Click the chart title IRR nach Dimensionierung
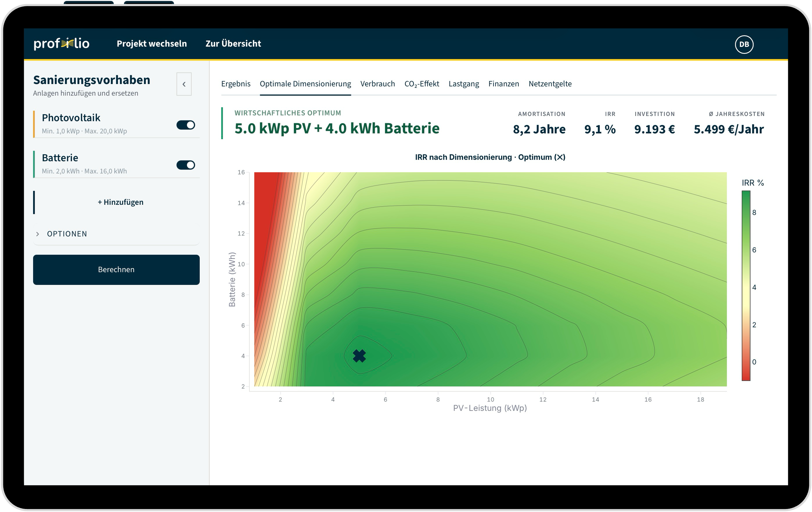The height and width of the screenshot is (512, 812). point(490,158)
